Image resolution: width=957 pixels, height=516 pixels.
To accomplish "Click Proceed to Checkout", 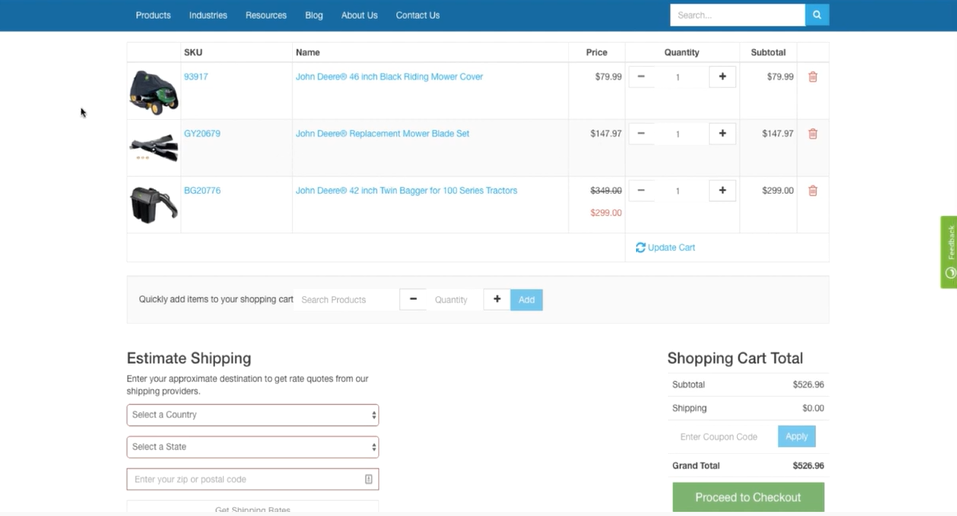I will 748,497.
